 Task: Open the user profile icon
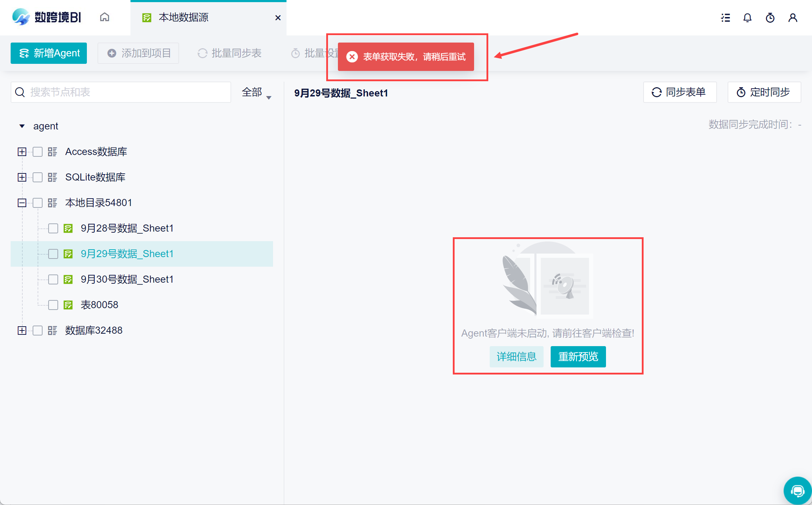coord(793,18)
